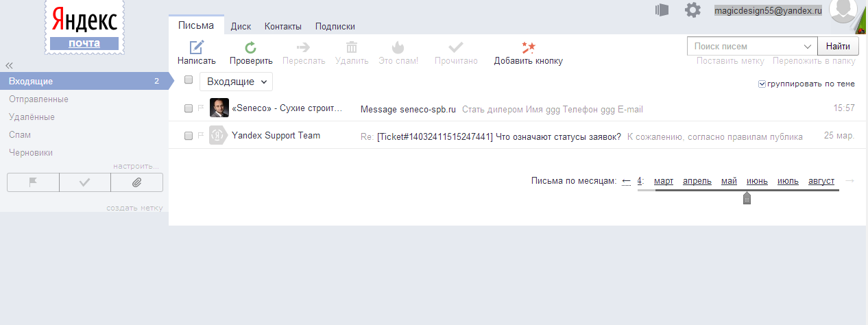The image size is (868, 325).
Task: Click the Yandex Support Team avatar icon
Action: (x=219, y=135)
